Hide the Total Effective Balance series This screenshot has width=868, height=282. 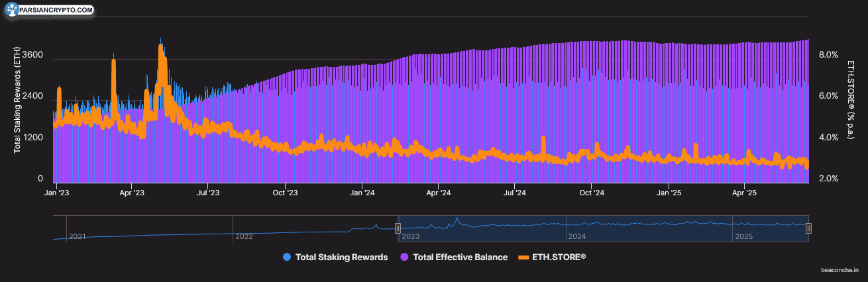[454, 257]
